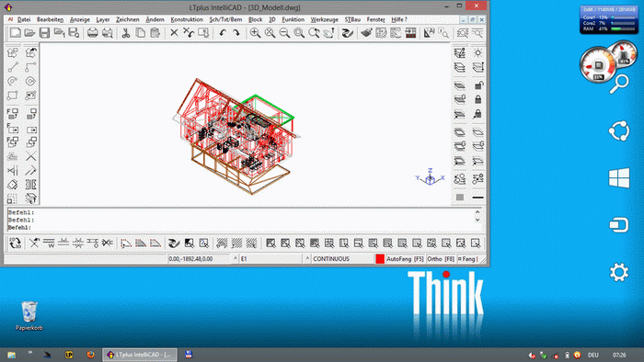
Task: Click the Zoom in magnifier icon
Action: click(x=255, y=33)
